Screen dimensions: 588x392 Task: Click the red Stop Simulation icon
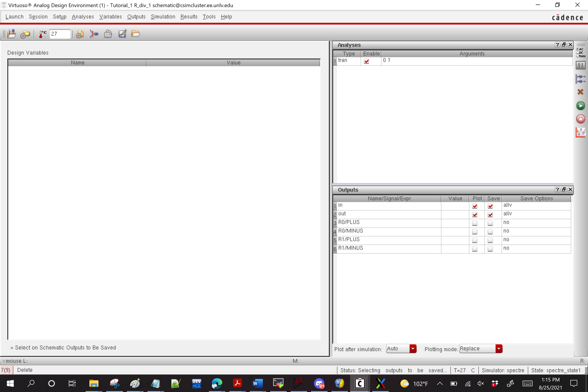pos(580,119)
